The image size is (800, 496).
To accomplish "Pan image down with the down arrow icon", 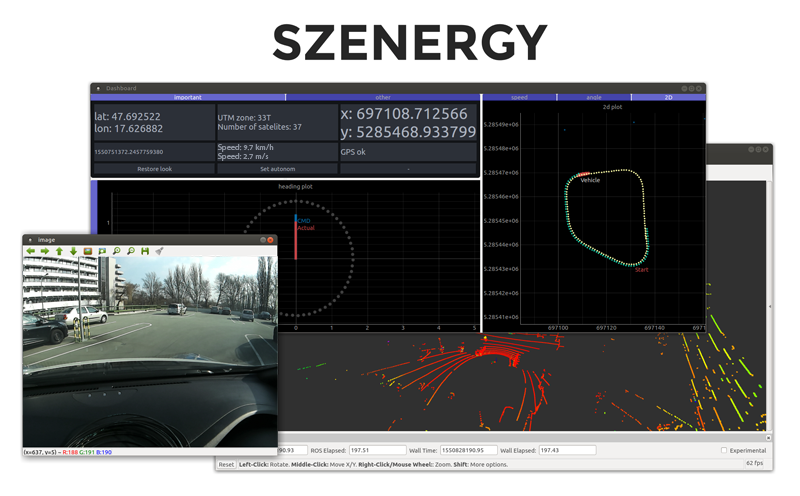I will coord(73,251).
